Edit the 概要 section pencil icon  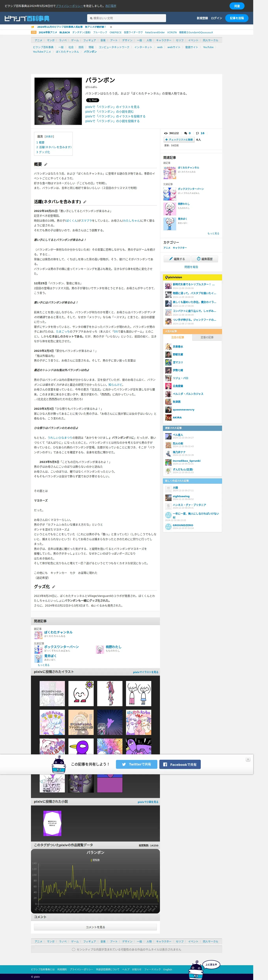pyautogui.click(x=46, y=165)
